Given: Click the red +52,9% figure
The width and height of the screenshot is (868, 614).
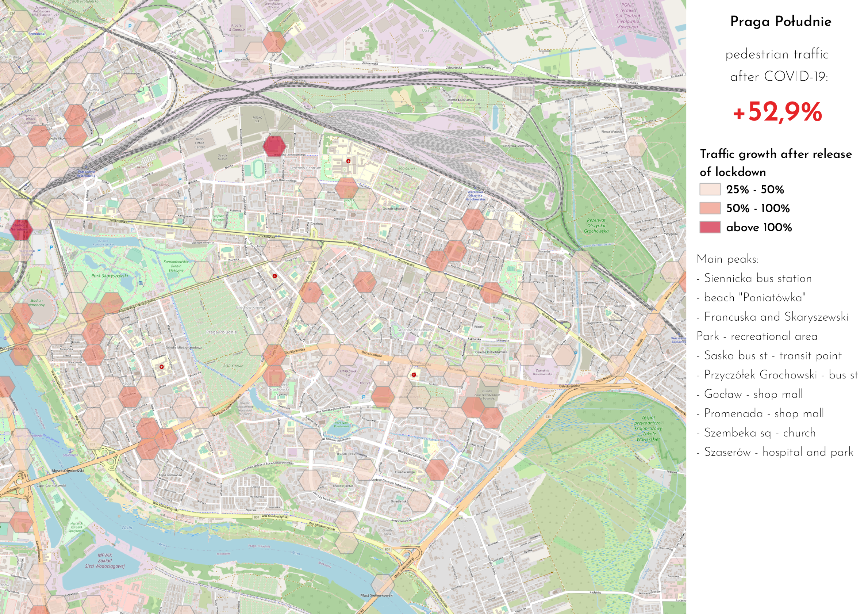Looking at the screenshot, I should point(777,112).
